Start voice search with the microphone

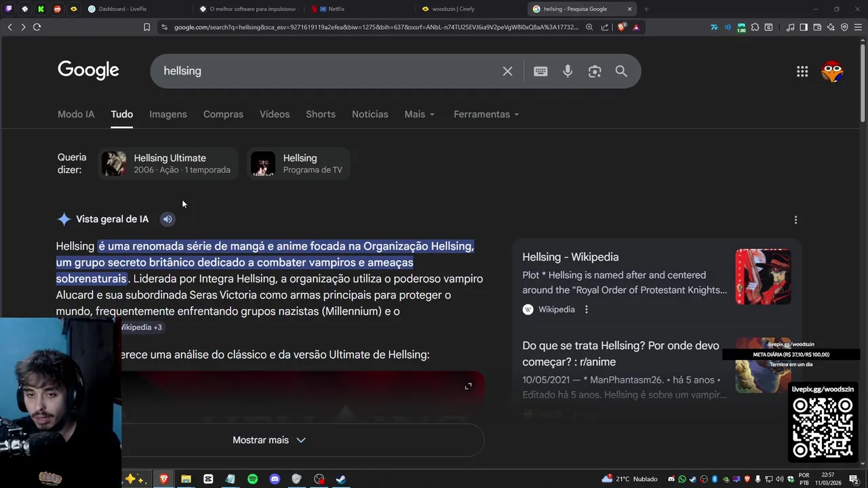568,71
